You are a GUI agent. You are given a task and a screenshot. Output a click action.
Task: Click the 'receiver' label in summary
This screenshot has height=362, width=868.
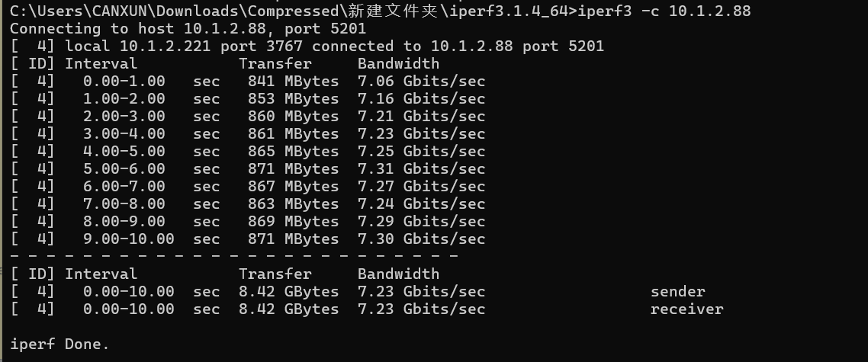pyautogui.click(x=686, y=309)
